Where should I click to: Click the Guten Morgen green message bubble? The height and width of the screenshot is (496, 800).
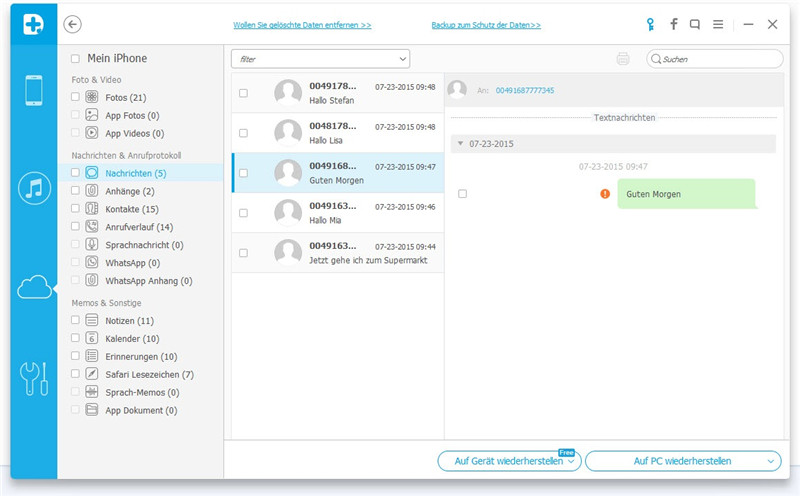click(x=686, y=194)
